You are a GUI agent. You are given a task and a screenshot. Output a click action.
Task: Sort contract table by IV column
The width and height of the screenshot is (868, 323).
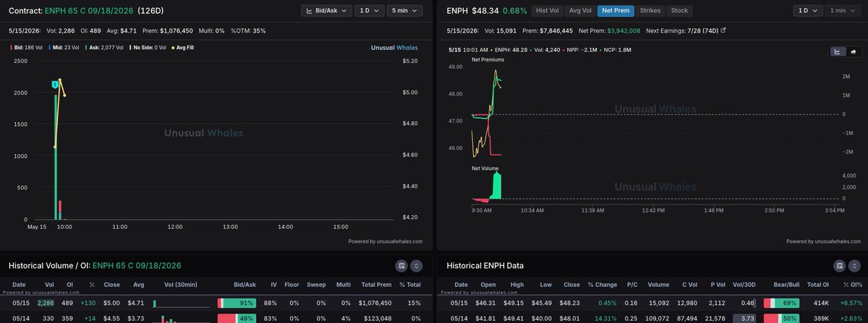click(274, 285)
